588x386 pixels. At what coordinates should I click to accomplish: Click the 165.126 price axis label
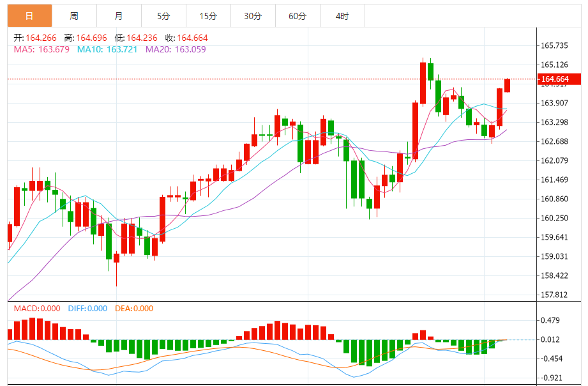pyautogui.click(x=554, y=65)
